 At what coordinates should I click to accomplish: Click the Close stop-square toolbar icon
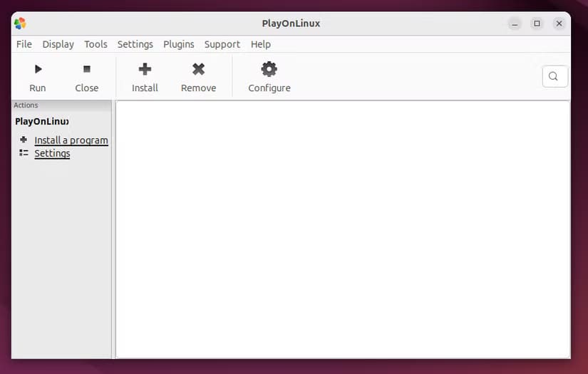[x=87, y=69]
